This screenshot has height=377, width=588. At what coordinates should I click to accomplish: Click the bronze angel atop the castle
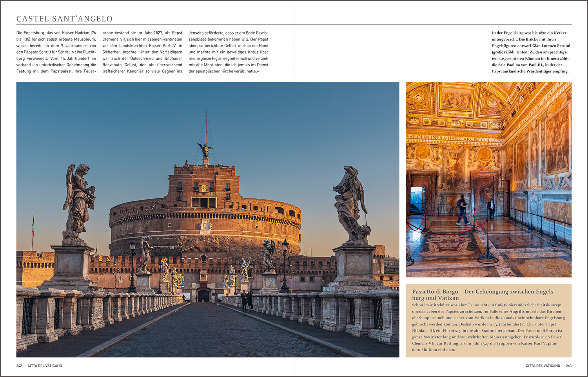click(x=205, y=150)
